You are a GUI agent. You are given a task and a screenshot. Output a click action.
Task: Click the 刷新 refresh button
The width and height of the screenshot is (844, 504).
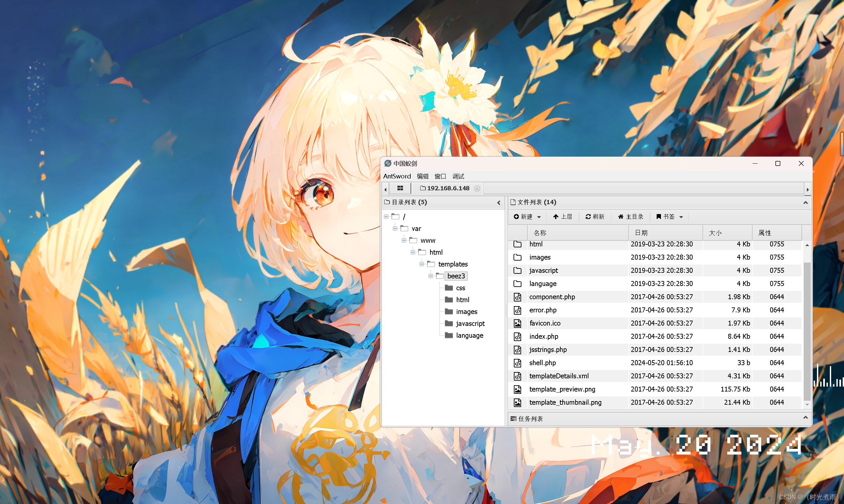[595, 217]
